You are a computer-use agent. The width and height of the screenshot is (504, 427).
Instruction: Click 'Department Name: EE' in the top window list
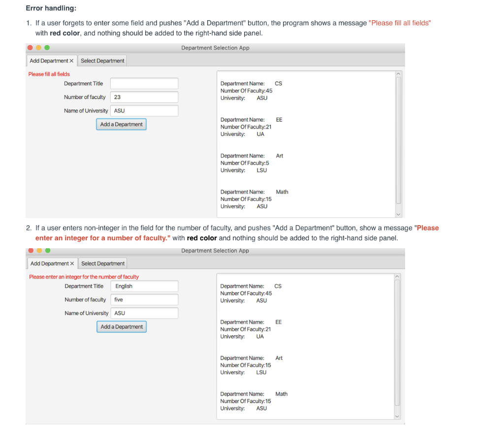[252, 120]
